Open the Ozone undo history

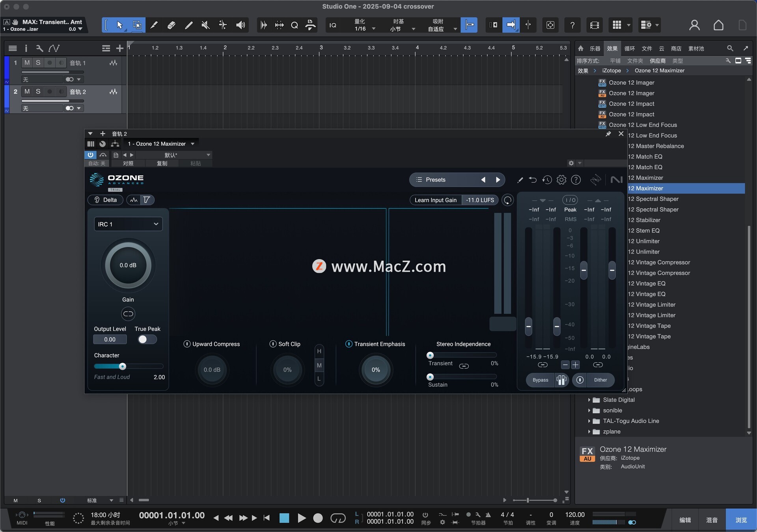pyautogui.click(x=547, y=180)
